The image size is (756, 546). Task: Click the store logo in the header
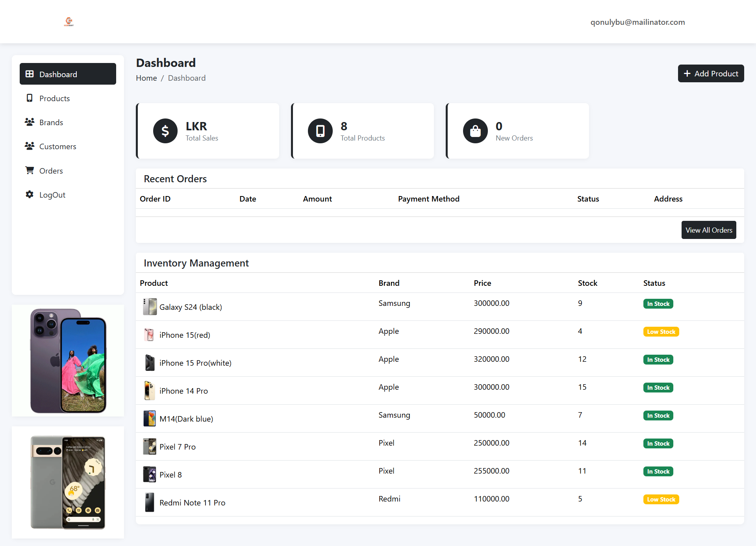[69, 22]
